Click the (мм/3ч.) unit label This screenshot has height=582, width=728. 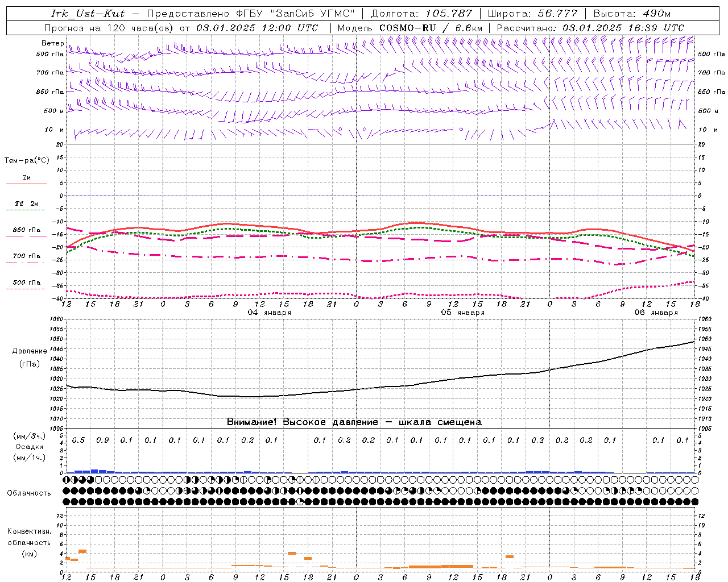[x=30, y=436]
